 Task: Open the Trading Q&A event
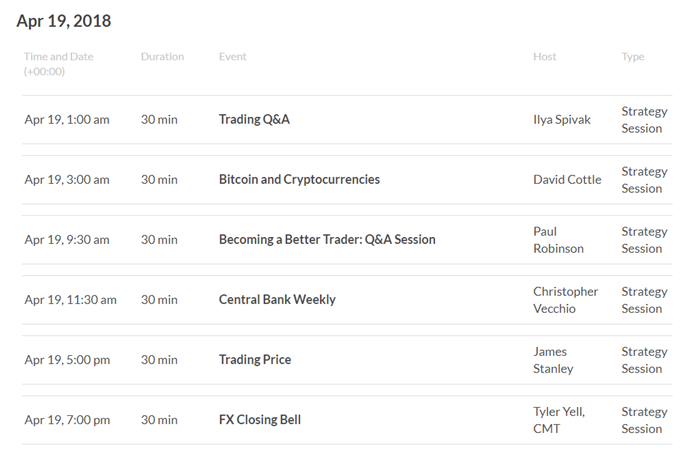pos(254,119)
